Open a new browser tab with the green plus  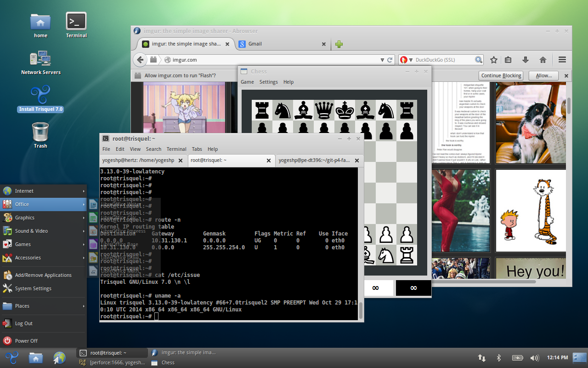click(x=339, y=44)
